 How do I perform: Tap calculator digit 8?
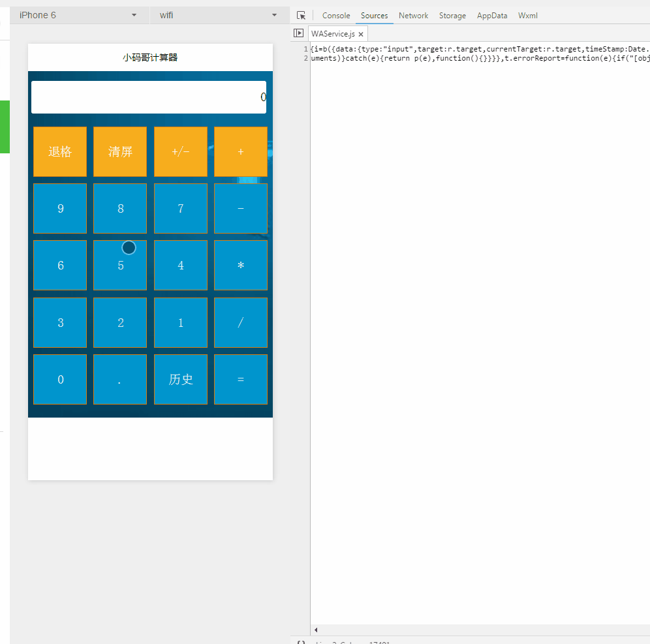pos(120,208)
